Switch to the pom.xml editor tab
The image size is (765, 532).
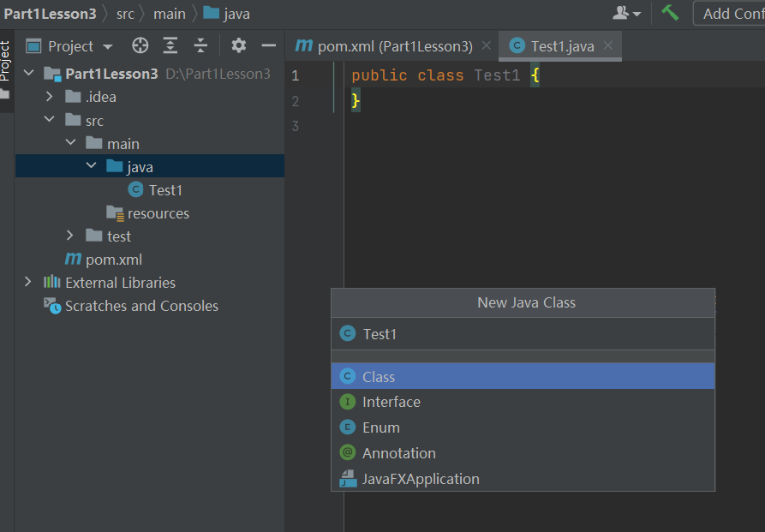[385, 46]
